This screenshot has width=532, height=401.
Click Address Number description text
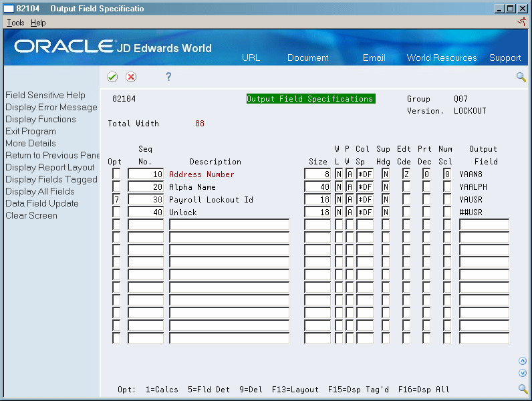pos(202,174)
